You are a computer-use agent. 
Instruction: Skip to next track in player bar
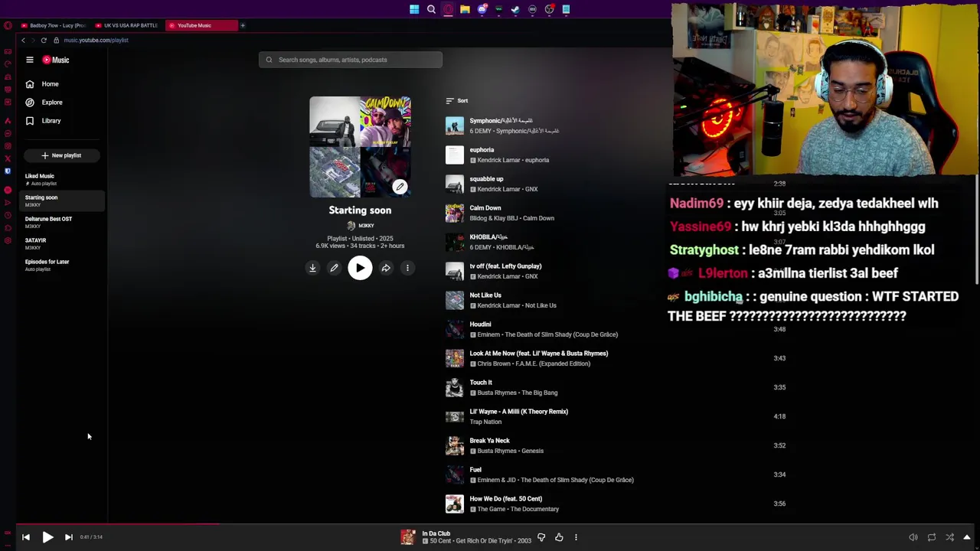68,537
